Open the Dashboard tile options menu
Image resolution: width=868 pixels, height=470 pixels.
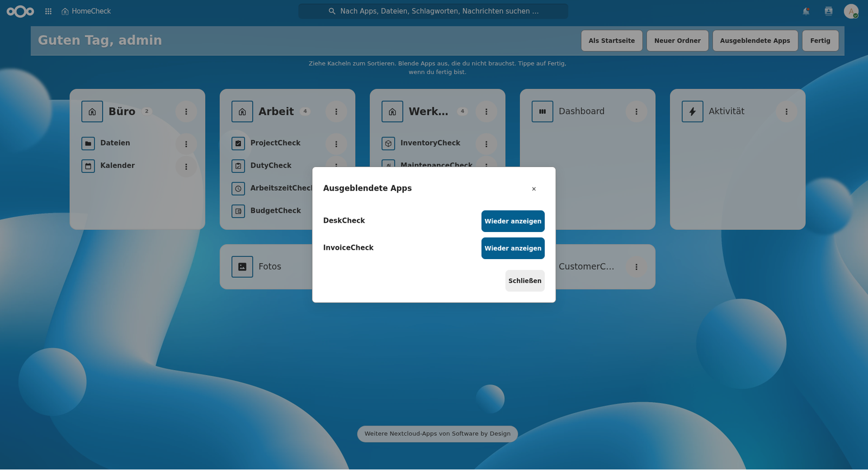pyautogui.click(x=636, y=112)
